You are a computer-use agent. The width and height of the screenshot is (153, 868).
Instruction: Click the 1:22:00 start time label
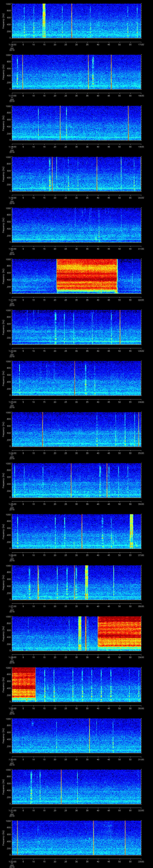pyautogui.click(x=12, y=351)
